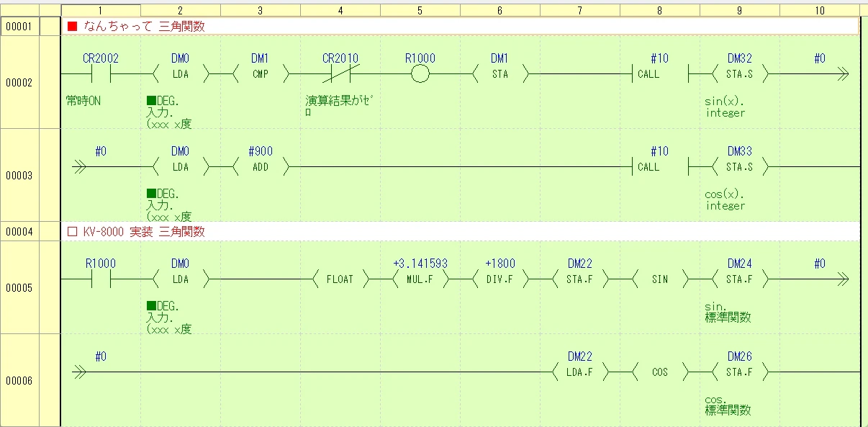The image size is (868, 427).
Task: Select the +3.141593 MUL.F instruction
Action: (420, 279)
